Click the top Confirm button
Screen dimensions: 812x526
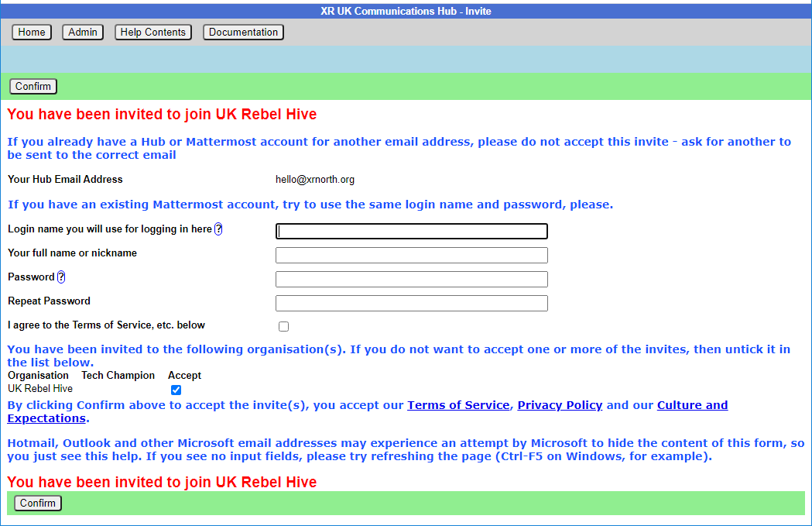[33, 87]
